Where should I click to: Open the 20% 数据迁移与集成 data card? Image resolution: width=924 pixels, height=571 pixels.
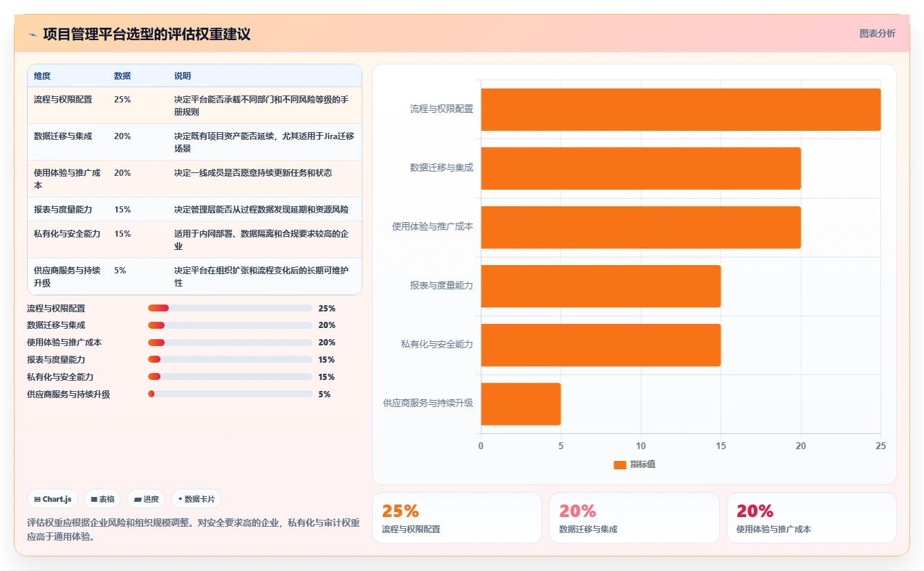pyautogui.click(x=634, y=518)
